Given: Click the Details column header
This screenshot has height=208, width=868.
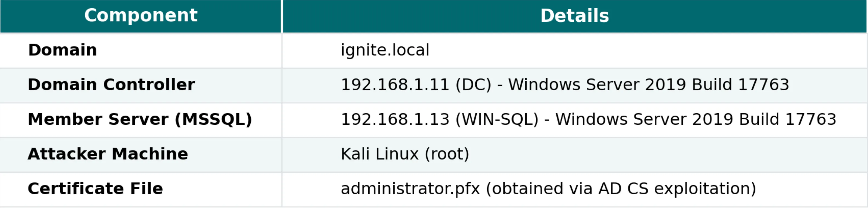Looking at the screenshot, I should 574,16.
